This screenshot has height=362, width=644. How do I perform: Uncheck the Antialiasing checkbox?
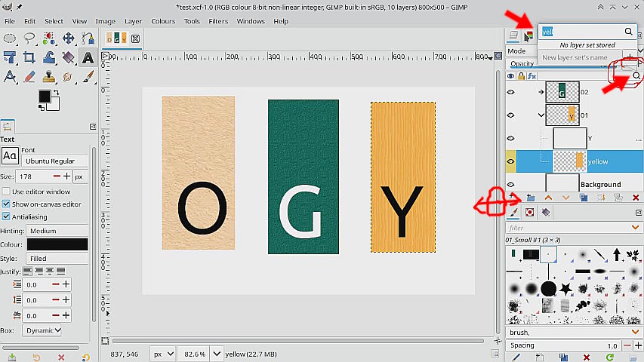tap(7, 216)
